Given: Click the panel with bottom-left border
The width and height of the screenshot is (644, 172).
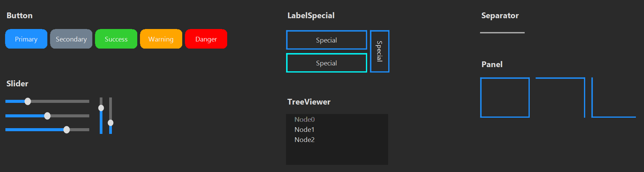Looking at the screenshot, I should click(614, 97).
